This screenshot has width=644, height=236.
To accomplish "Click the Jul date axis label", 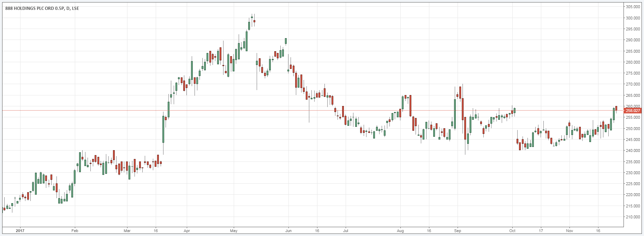I will coord(345,231).
